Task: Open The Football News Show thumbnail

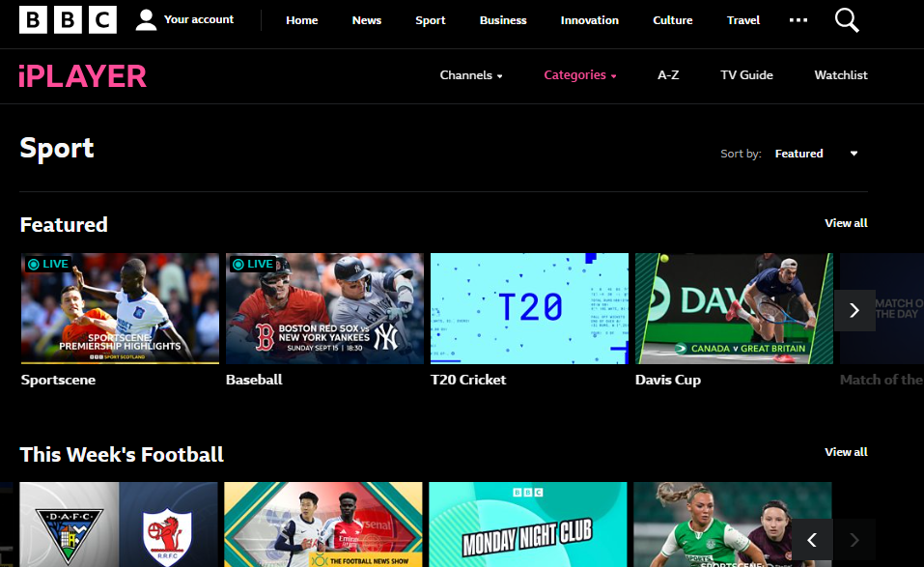Action: click(x=322, y=524)
